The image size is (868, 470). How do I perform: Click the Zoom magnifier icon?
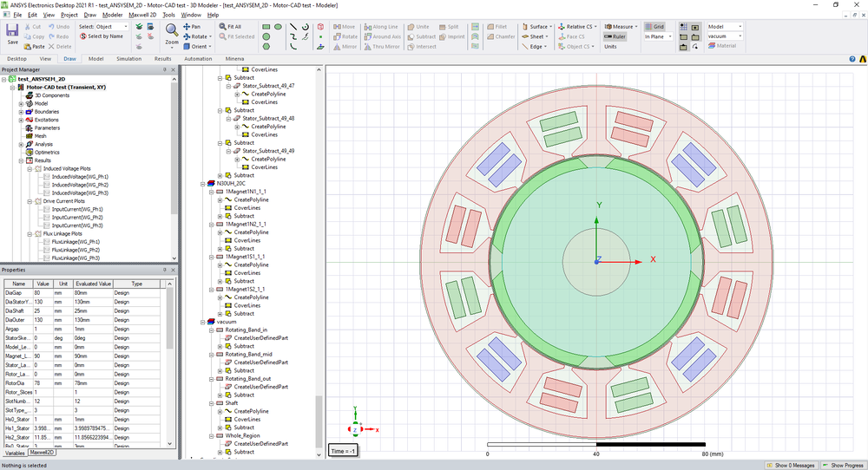(172, 29)
